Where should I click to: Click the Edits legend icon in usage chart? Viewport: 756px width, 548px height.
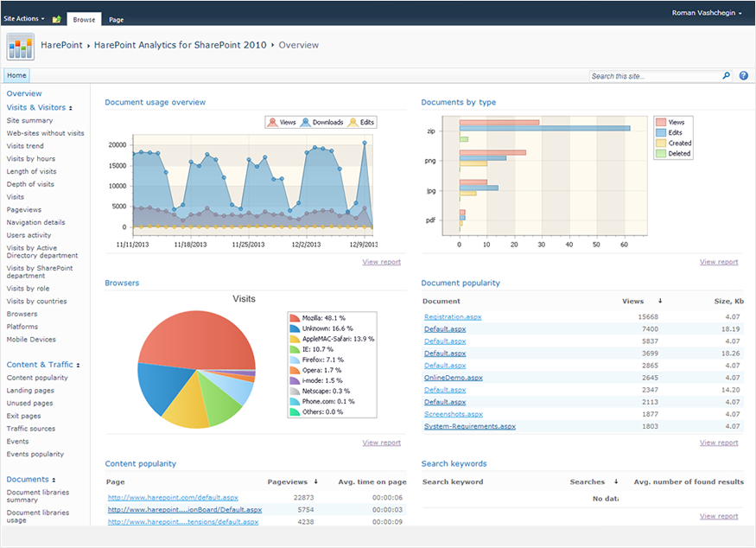(x=352, y=123)
